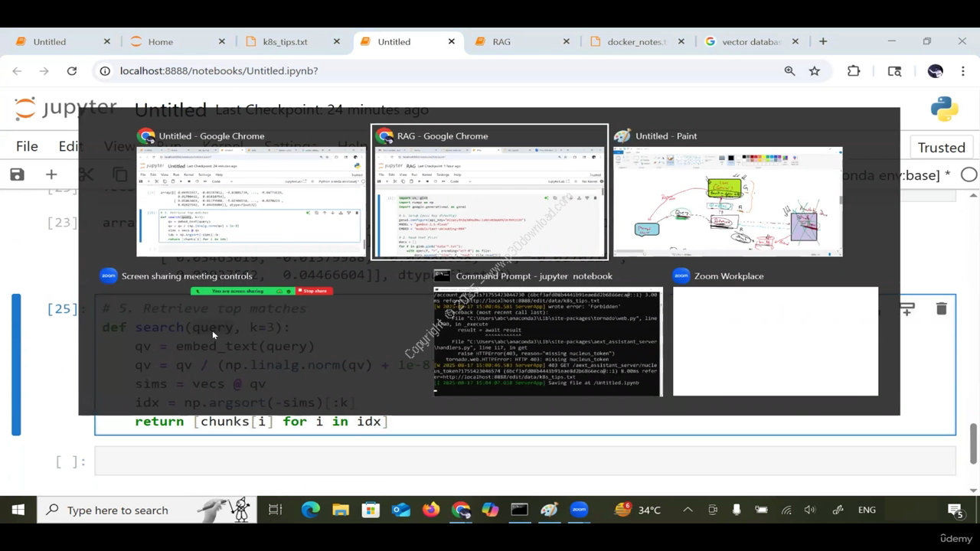Screen dimensions: 980x551
Task: Open Command Prompt from taskbar
Action: [520, 510]
